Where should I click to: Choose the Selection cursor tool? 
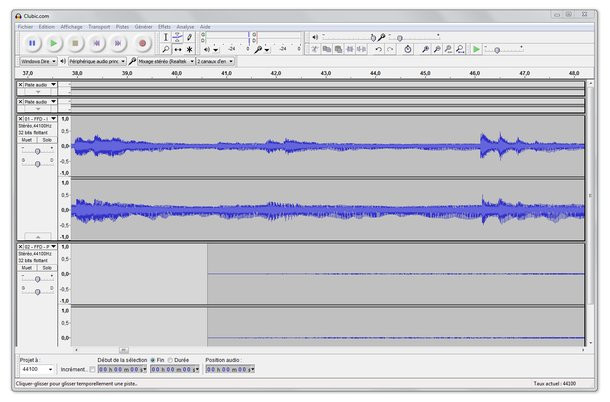coord(166,37)
